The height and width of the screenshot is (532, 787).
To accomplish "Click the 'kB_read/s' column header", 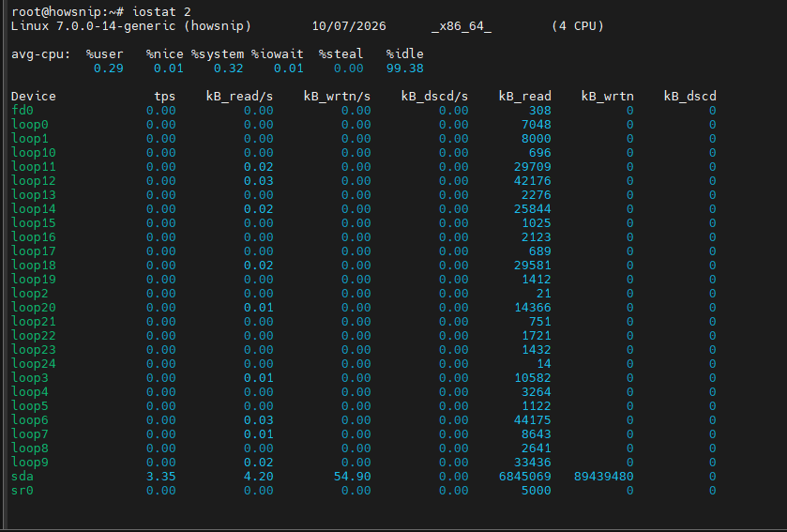I will [239, 97].
